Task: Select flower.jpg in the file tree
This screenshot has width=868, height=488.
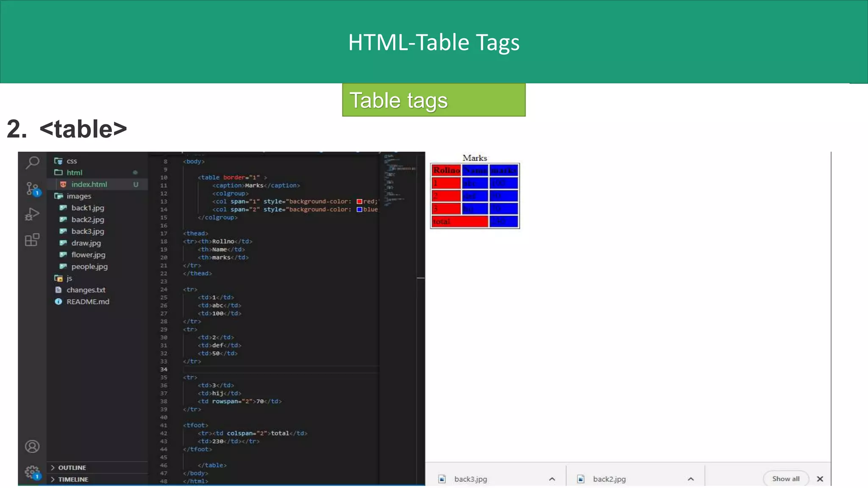Action: tap(88, 255)
